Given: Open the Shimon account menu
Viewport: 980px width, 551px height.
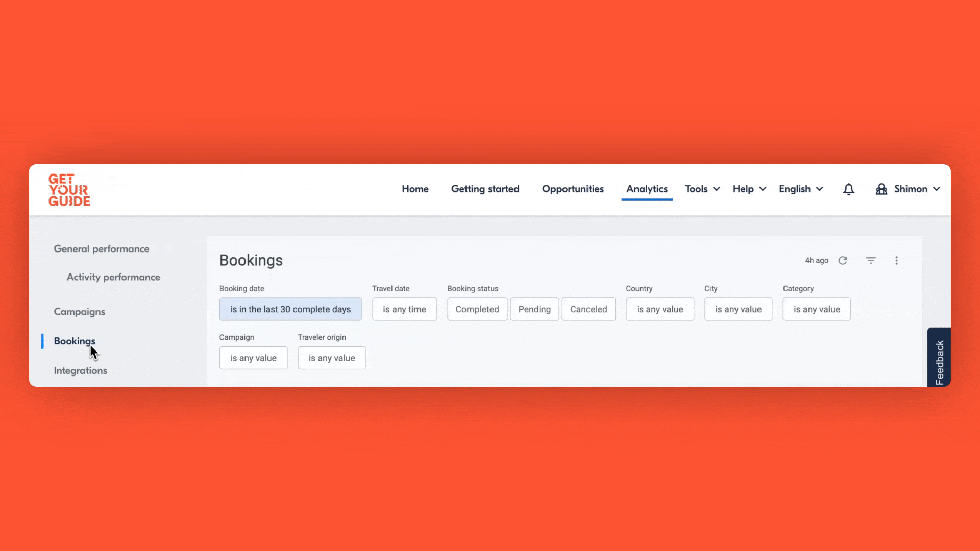Looking at the screenshot, I should pyautogui.click(x=917, y=189).
